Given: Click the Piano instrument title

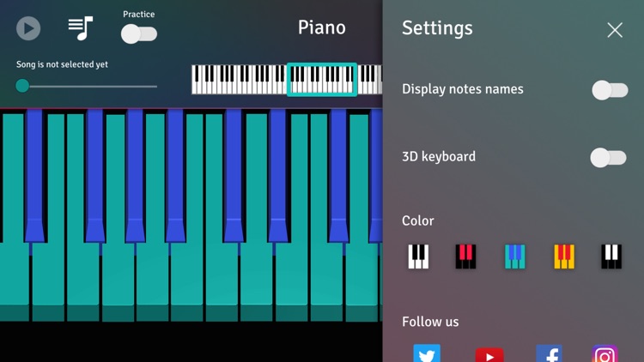Looking at the screenshot, I should (x=322, y=27).
